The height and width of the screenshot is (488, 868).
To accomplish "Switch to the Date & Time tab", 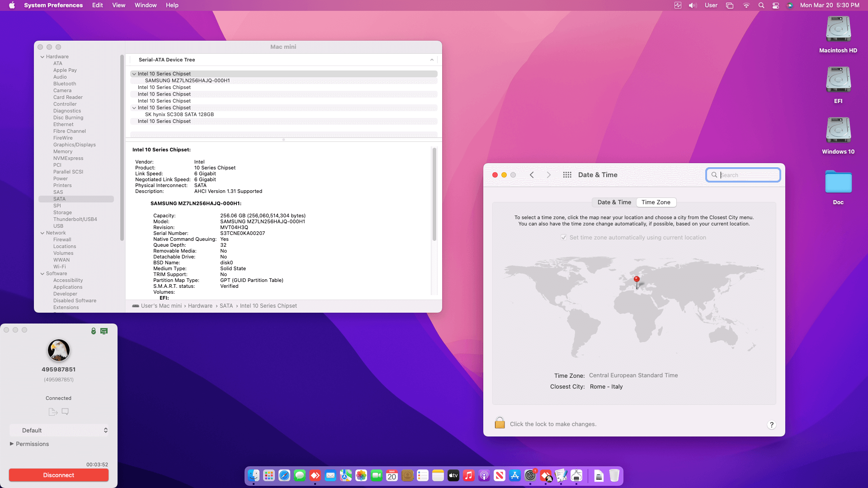I will tap(614, 202).
